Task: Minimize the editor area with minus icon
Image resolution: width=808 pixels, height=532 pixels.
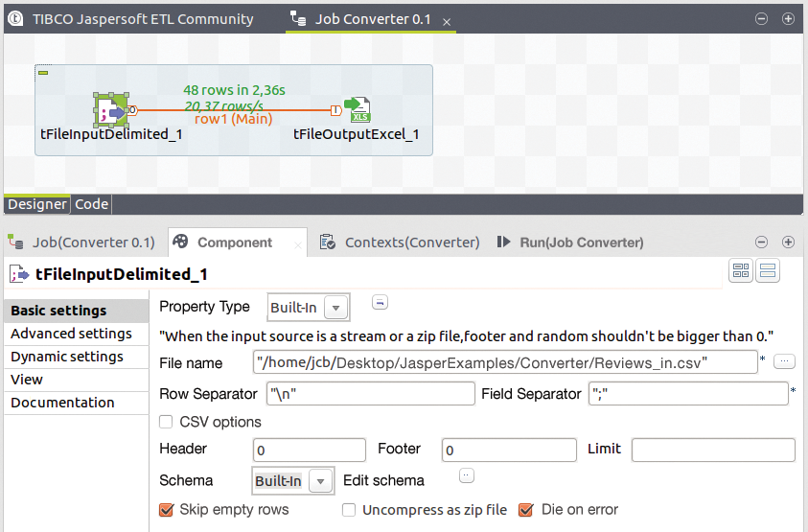Action: (761, 19)
